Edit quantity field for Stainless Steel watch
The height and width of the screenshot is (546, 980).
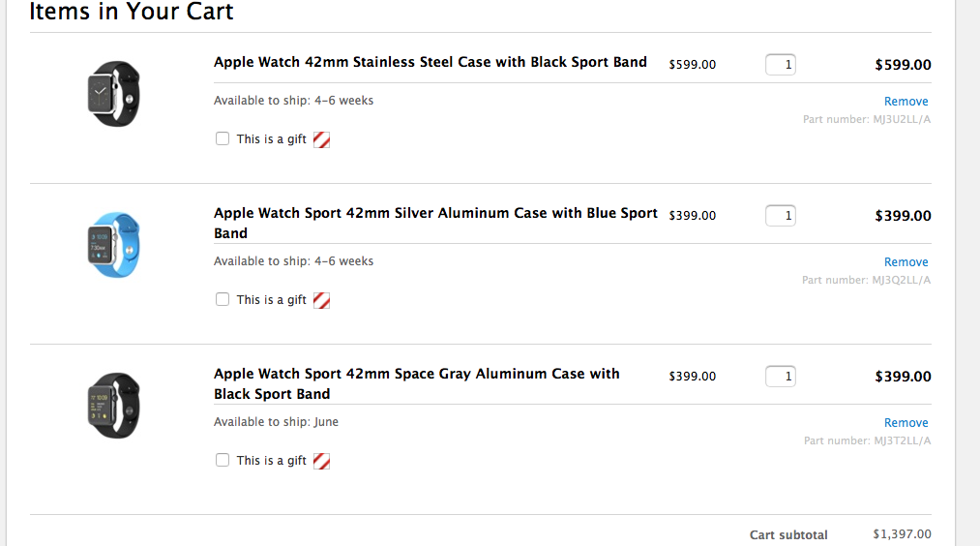[780, 65]
